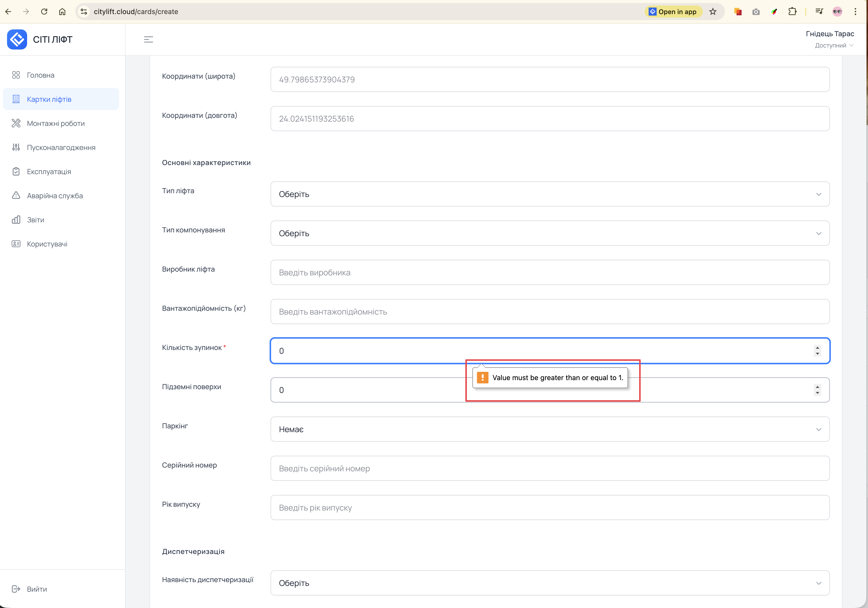Bookmark page with star icon
Screen dimensions: 868x608
click(x=713, y=12)
